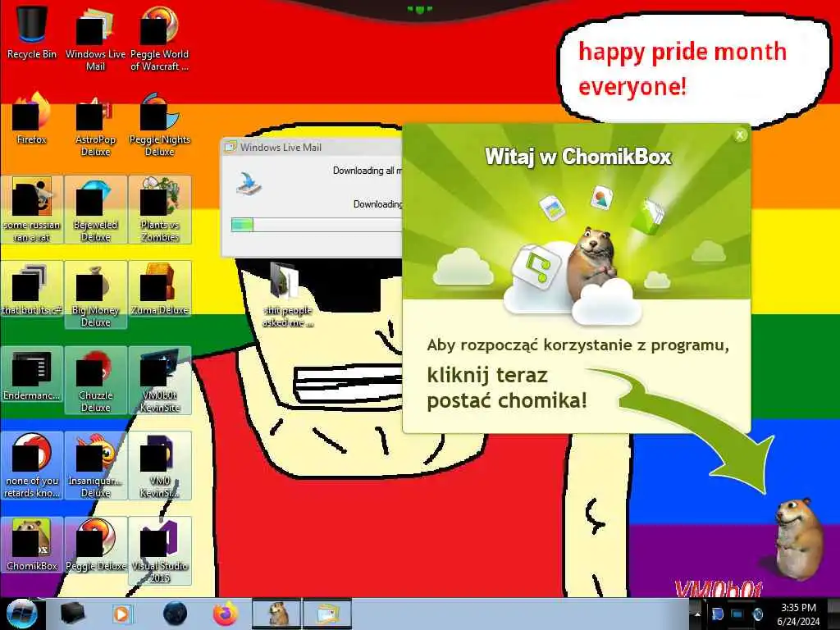Click the hamster illustration in the welcome popup
840x630 pixels.
[x=592, y=263]
